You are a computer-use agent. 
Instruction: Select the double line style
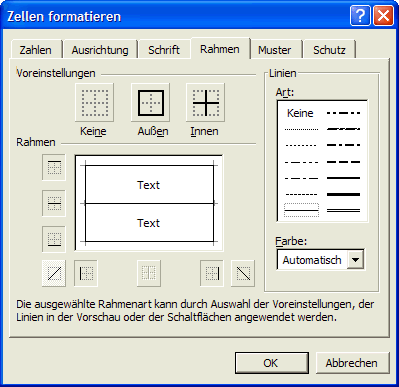(344, 210)
